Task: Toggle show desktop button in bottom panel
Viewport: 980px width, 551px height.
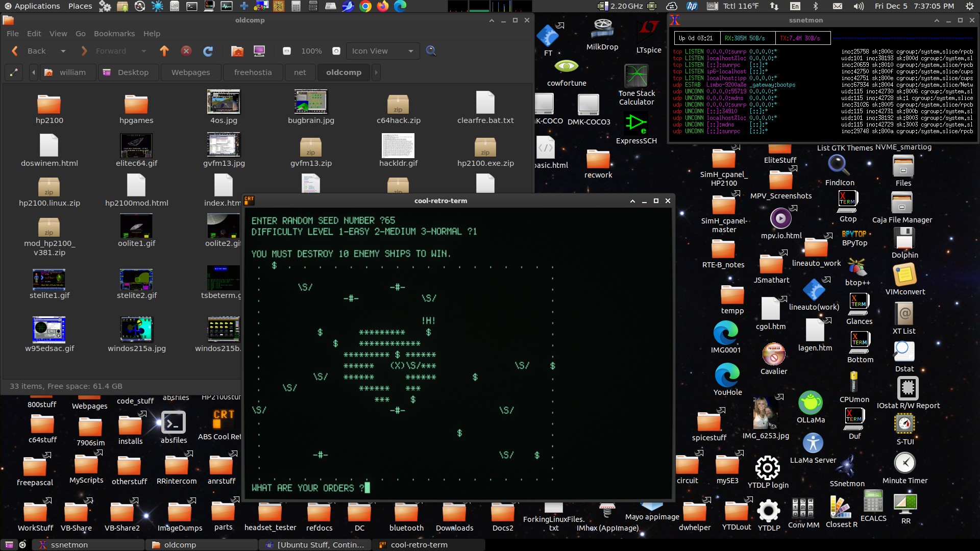Action: click(x=9, y=545)
